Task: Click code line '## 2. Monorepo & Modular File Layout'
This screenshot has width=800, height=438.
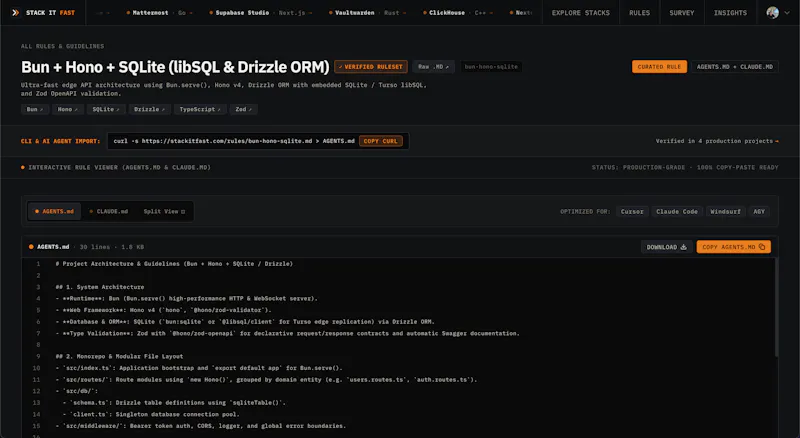Action: [x=119, y=356]
